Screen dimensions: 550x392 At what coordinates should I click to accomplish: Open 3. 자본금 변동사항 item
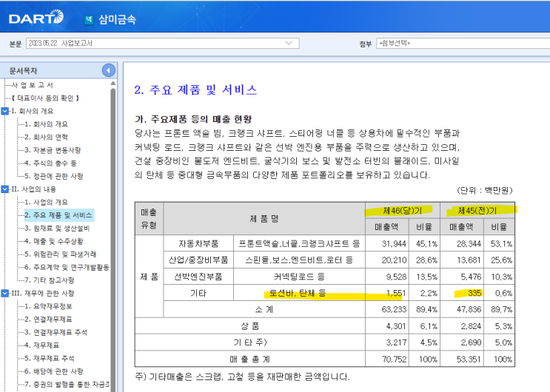coord(53,150)
